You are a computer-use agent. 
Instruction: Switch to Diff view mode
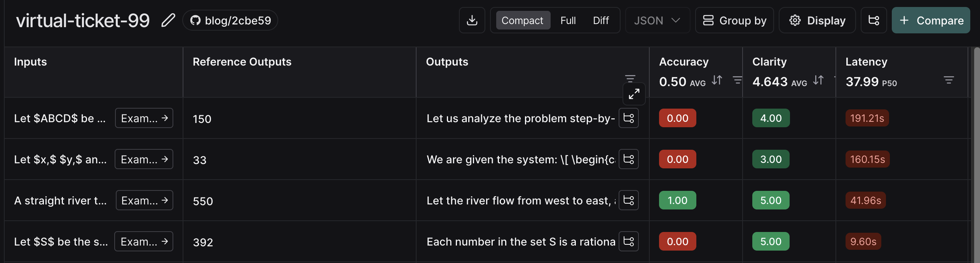coord(601,20)
